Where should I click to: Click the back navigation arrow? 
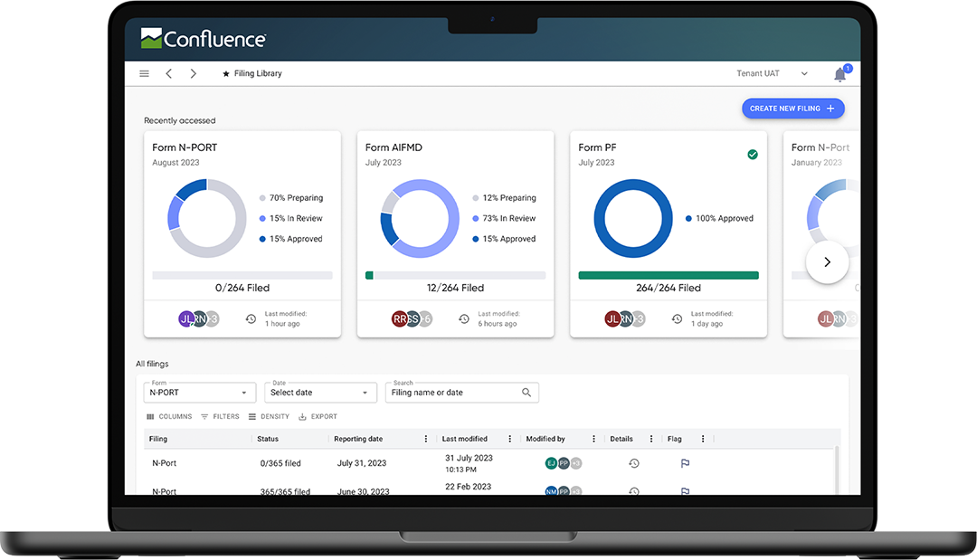(x=169, y=74)
